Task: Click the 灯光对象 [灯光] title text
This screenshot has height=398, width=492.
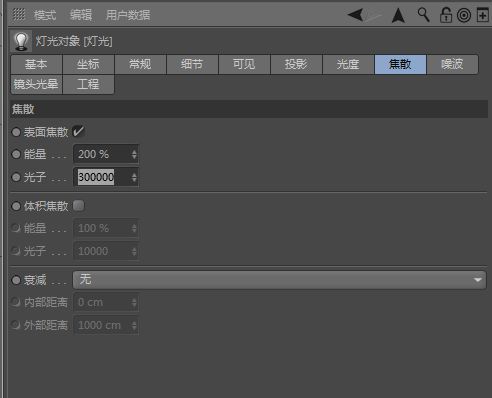Action: pos(74,41)
